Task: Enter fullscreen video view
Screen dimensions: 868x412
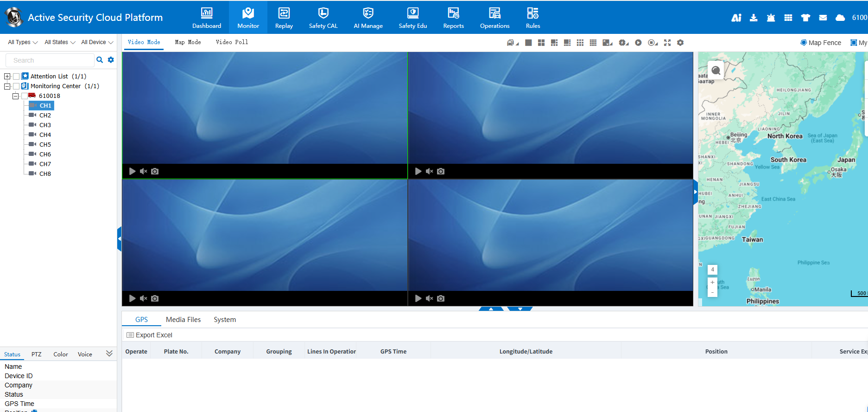Action: click(667, 43)
